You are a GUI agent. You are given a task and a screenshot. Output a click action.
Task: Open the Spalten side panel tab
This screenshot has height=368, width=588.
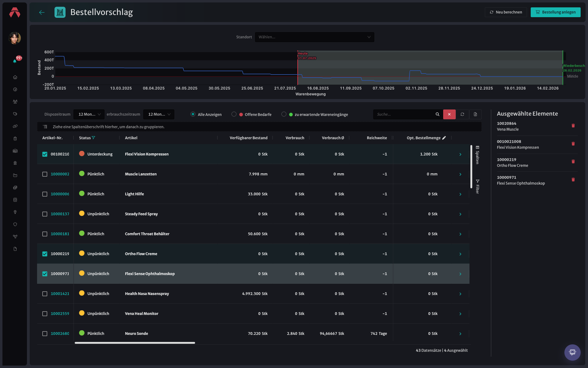(x=477, y=155)
